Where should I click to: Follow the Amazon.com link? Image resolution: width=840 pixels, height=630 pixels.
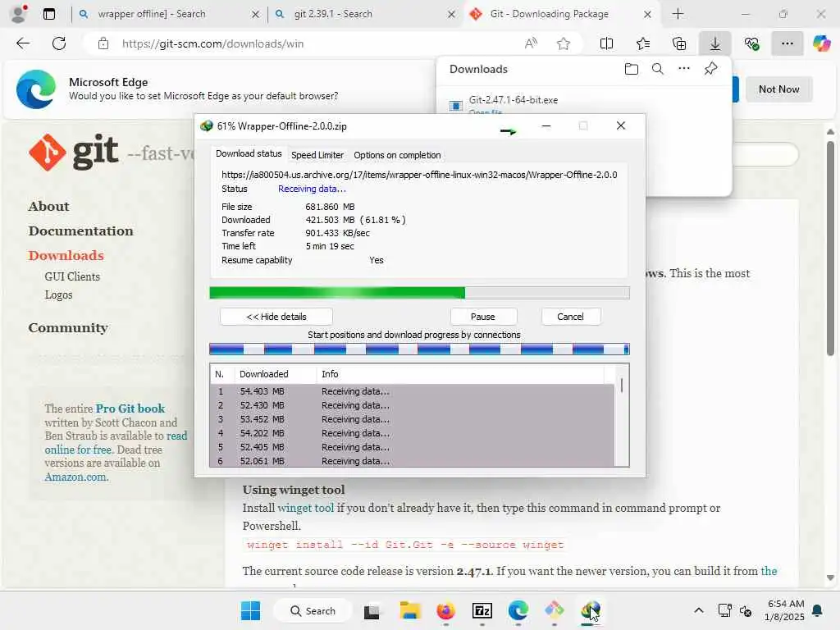click(76, 477)
